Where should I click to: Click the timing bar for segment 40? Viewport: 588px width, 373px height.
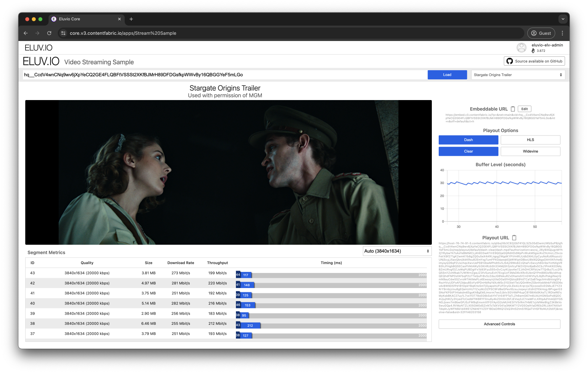pyautogui.click(x=331, y=305)
